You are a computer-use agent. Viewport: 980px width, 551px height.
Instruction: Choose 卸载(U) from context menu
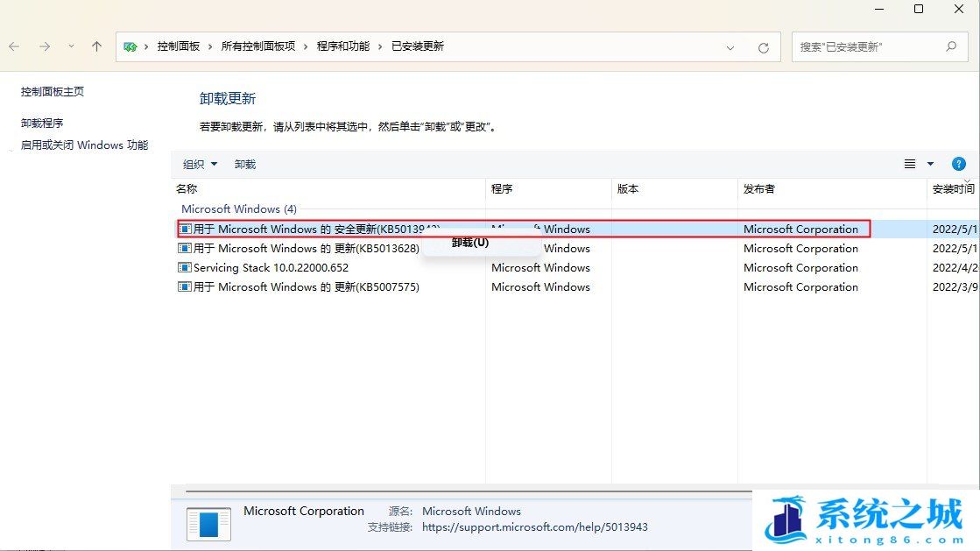tap(470, 243)
